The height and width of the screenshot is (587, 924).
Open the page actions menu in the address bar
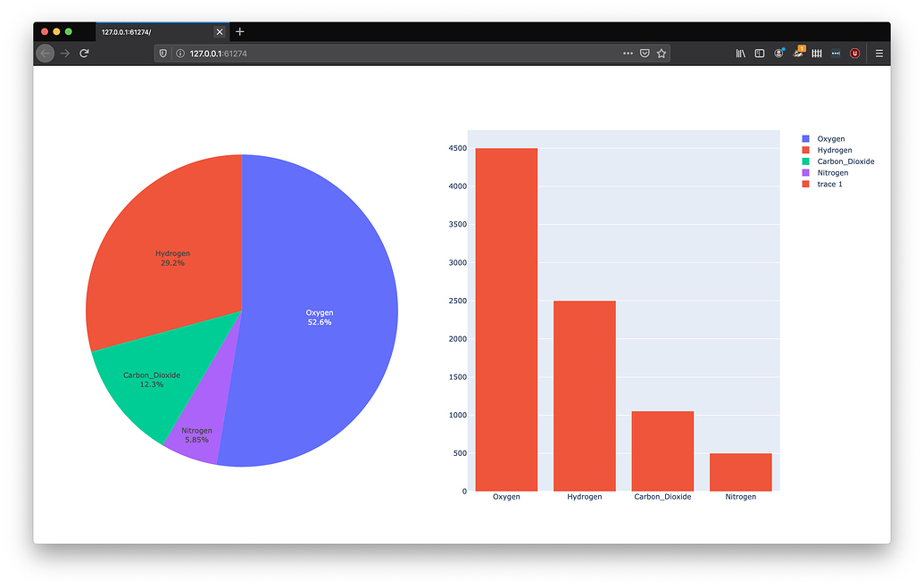point(628,53)
